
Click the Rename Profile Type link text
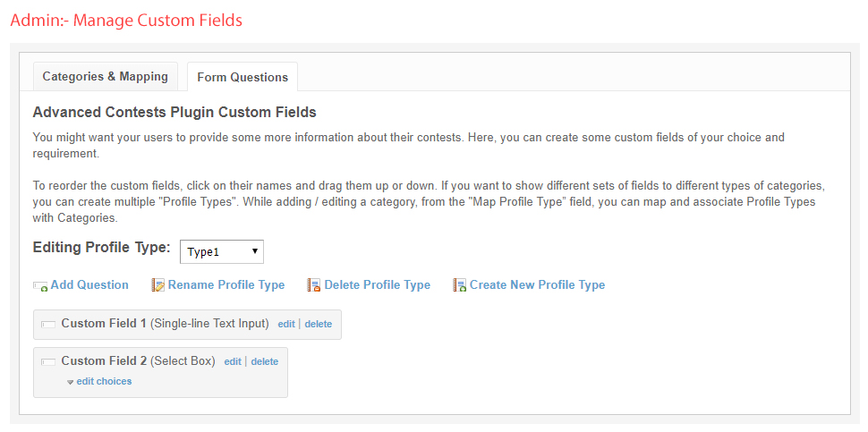click(226, 285)
